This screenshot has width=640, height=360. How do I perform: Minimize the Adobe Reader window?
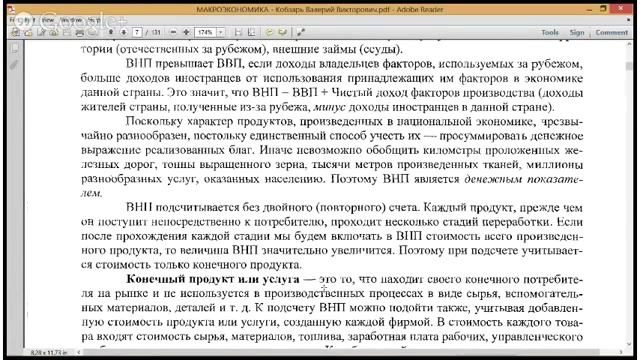(589, 9)
